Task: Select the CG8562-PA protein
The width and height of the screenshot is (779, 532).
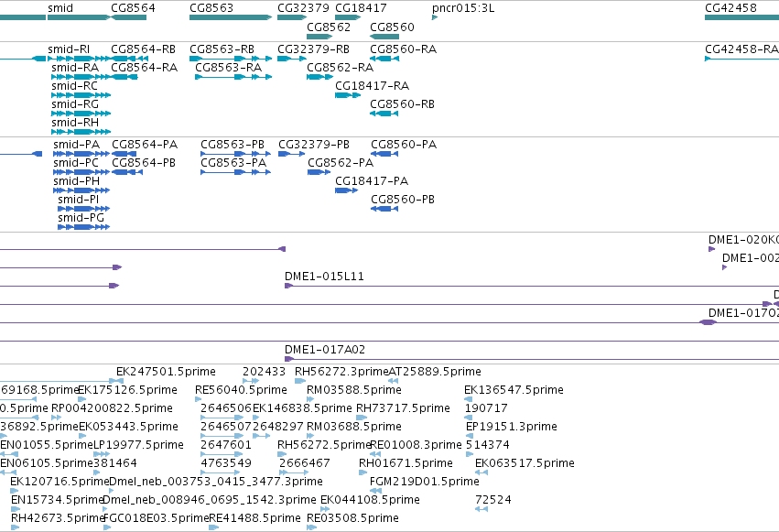Action: coord(341,163)
